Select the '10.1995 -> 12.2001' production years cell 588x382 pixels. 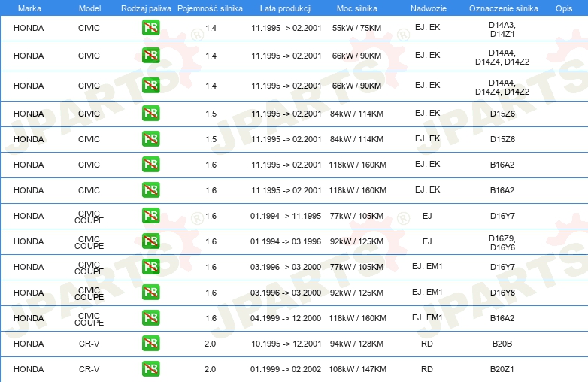pyautogui.click(x=286, y=344)
